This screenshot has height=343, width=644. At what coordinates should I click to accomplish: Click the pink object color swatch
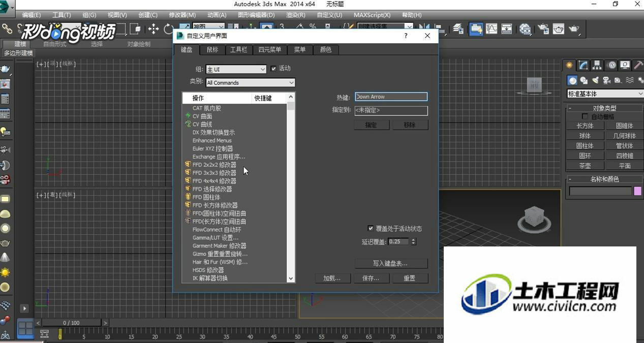point(637,191)
